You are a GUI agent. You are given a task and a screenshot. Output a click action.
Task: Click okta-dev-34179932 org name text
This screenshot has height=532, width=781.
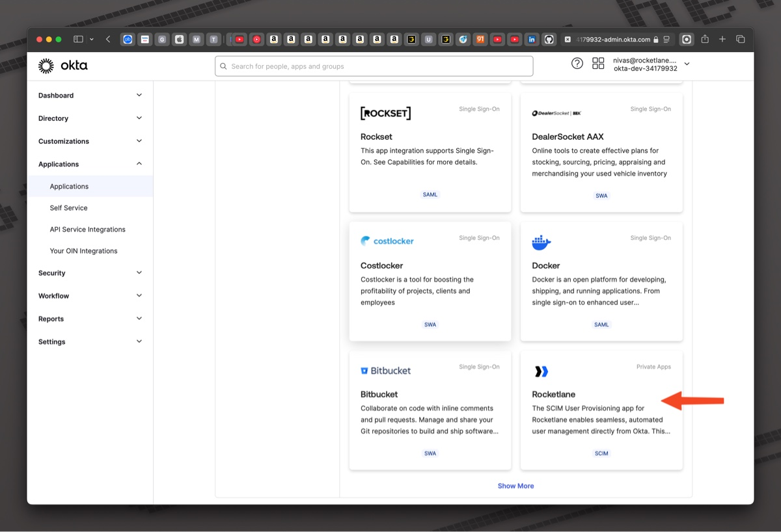pyautogui.click(x=646, y=68)
